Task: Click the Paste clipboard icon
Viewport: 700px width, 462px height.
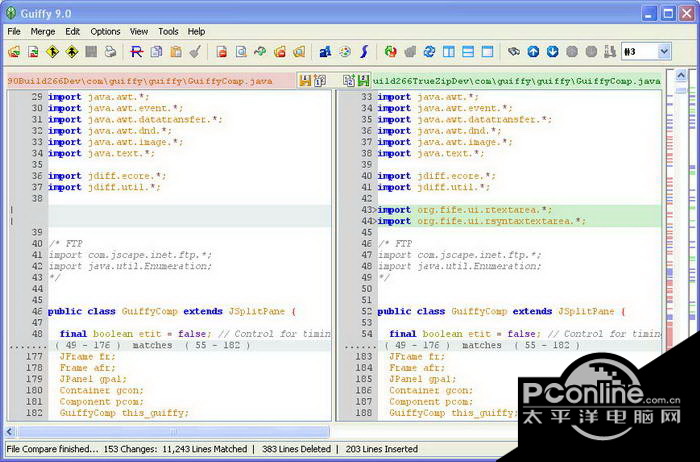Action: [x=176, y=51]
